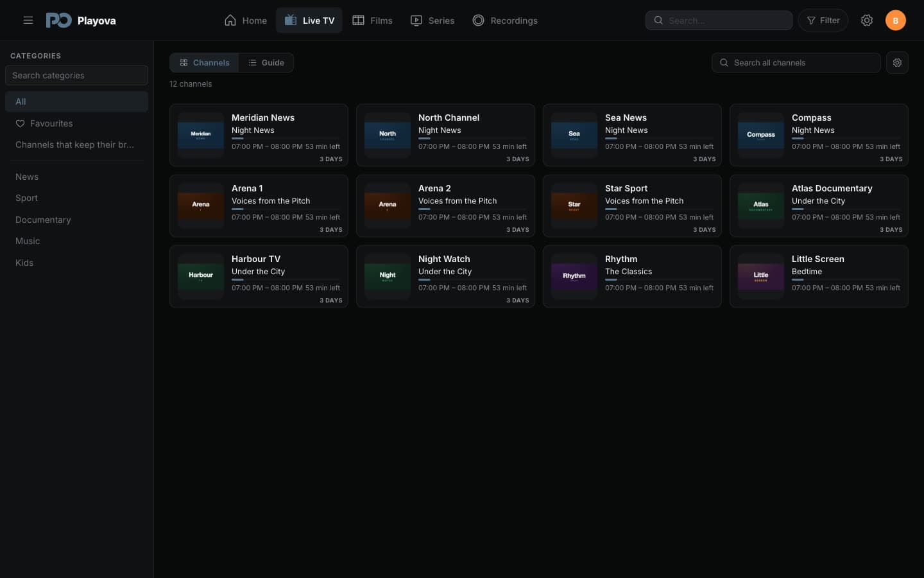Select the Documentary category

point(76,220)
